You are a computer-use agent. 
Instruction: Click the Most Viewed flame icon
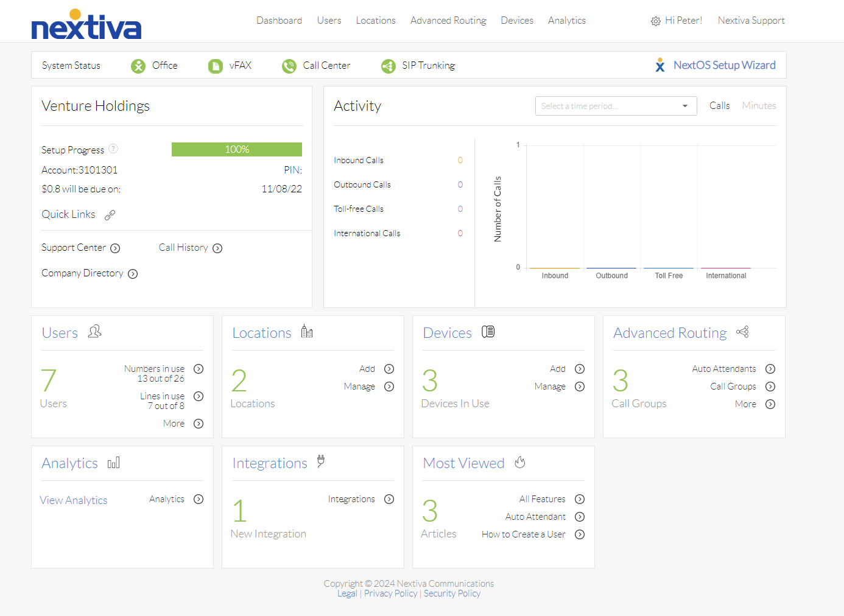pyautogui.click(x=519, y=462)
